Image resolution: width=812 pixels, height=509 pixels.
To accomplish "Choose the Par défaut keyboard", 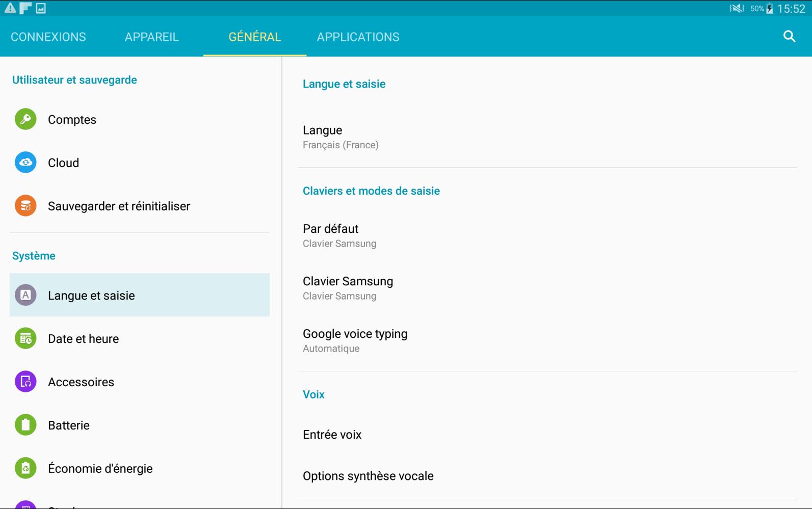I will (547, 235).
